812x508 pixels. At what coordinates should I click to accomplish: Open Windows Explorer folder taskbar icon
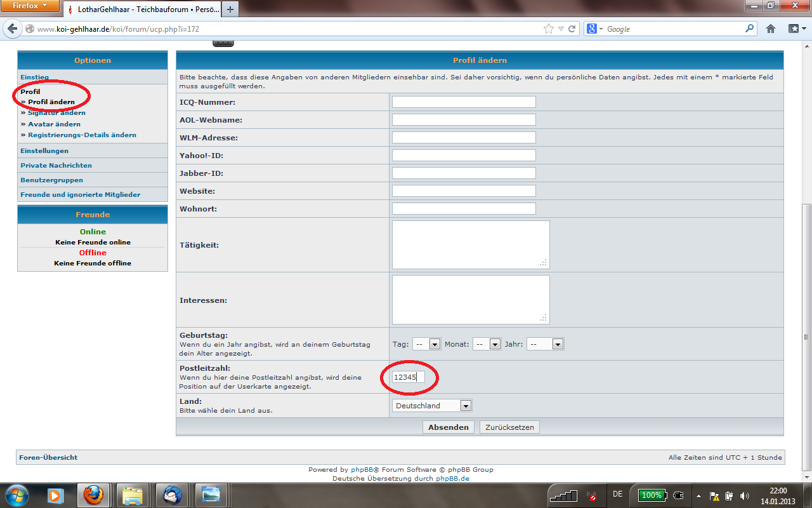[x=133, y=495]
